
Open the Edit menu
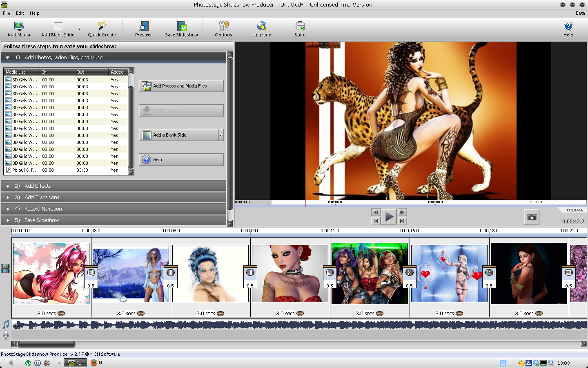tap(20, 13)
